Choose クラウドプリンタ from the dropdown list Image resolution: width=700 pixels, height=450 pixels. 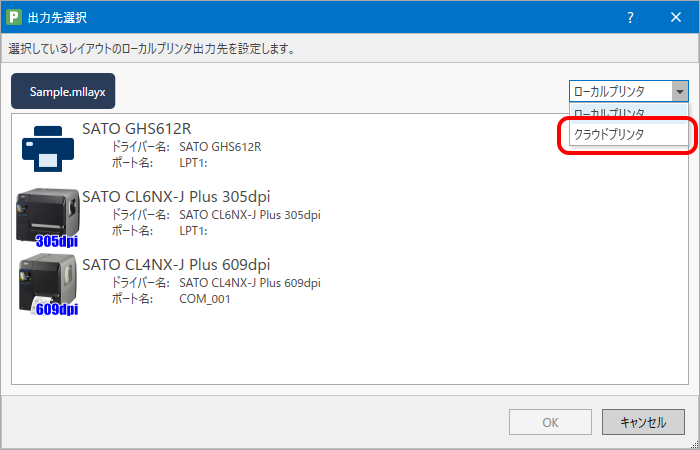629,134
